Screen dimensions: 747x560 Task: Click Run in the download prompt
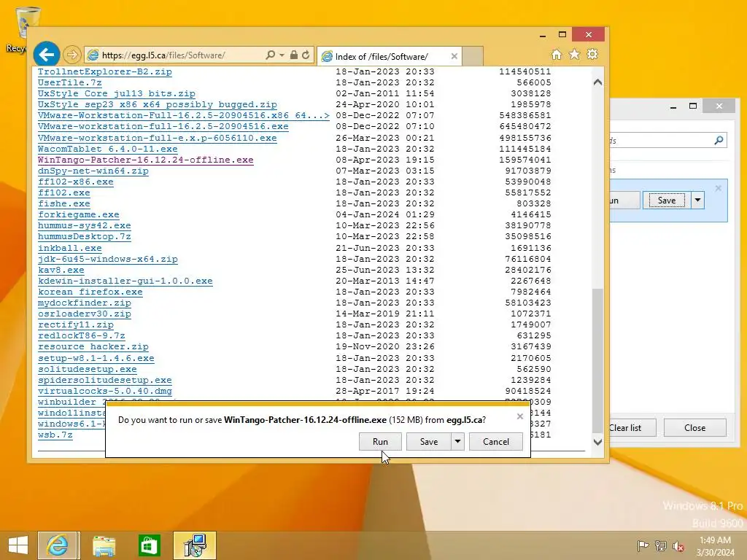click(x=380, y=441)
